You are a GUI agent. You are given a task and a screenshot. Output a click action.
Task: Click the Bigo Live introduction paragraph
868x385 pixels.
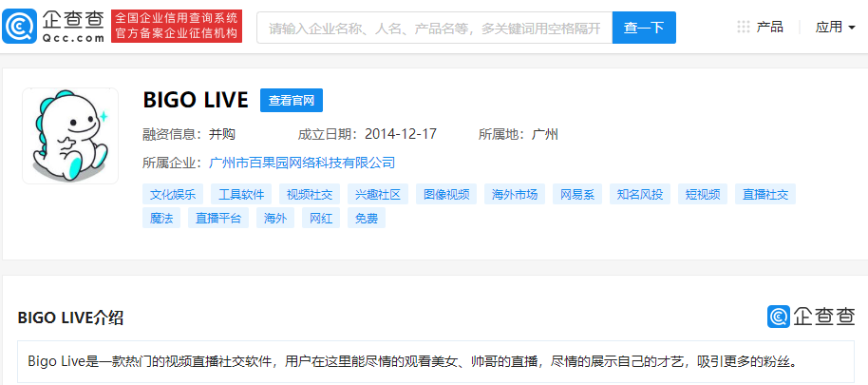click(x=413, y=362)
